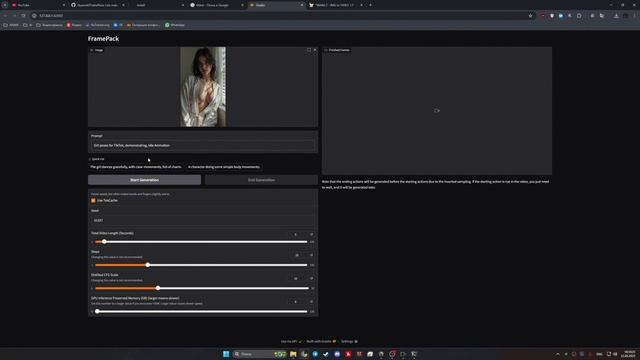Open the 'Use via API' footer link
Image resolution: width=640 pixels, height=360 pixels.
pos(291,341)
